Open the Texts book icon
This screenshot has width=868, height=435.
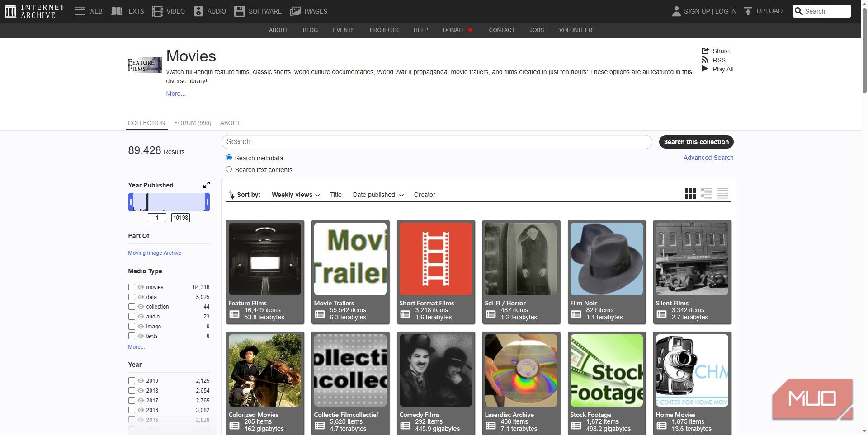(116, 11)
